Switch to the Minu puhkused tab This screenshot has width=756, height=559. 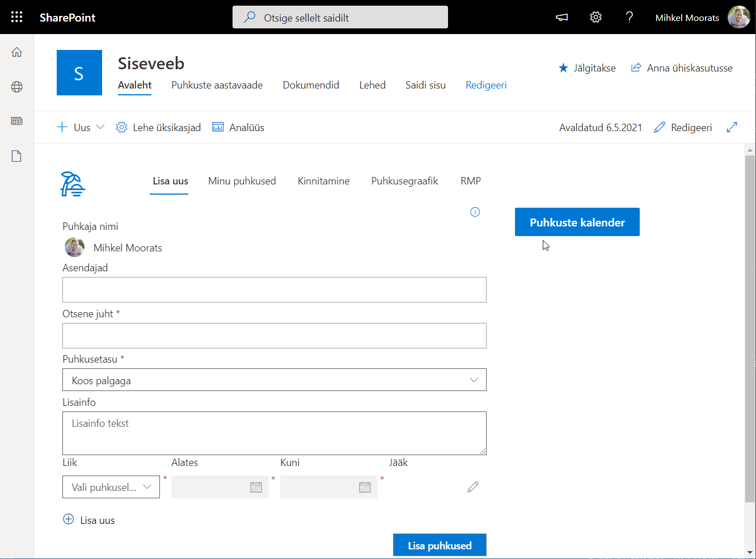pyautogui.click(x=242, y=181)
